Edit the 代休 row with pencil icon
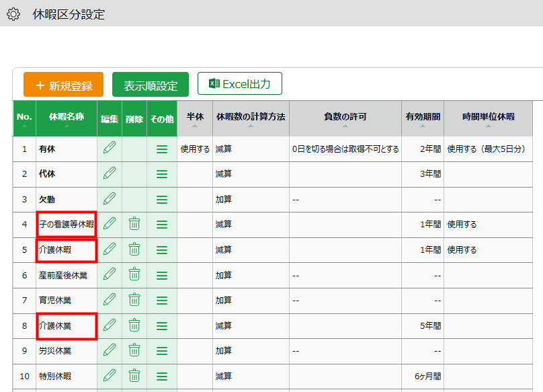Screen dimensions: 543x392 110,173
